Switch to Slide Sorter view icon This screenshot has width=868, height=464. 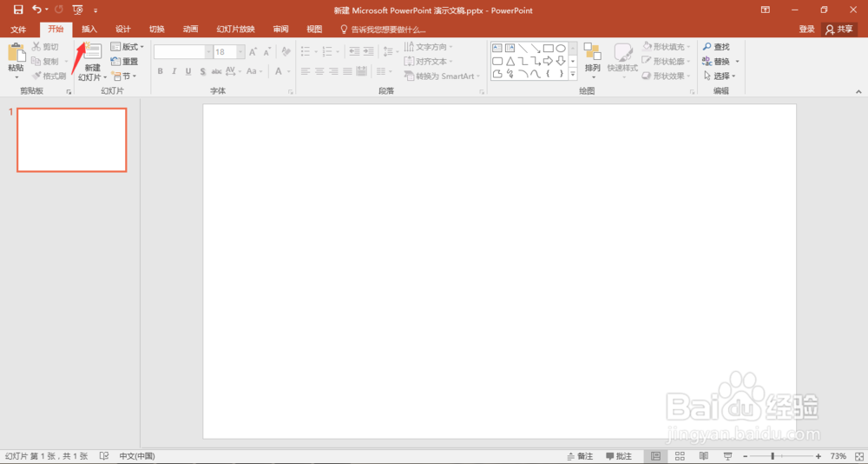point(680,456)
